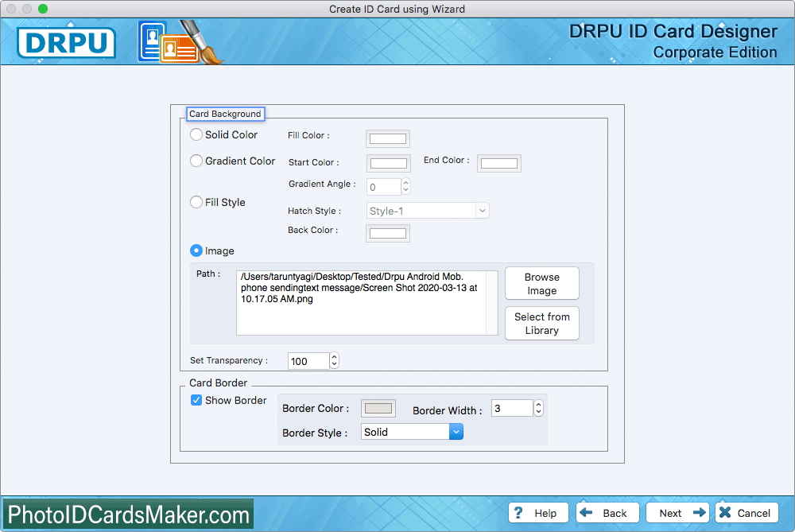Adjust the Border Width stepper
795x532 pixels.
tap(538, 408)
